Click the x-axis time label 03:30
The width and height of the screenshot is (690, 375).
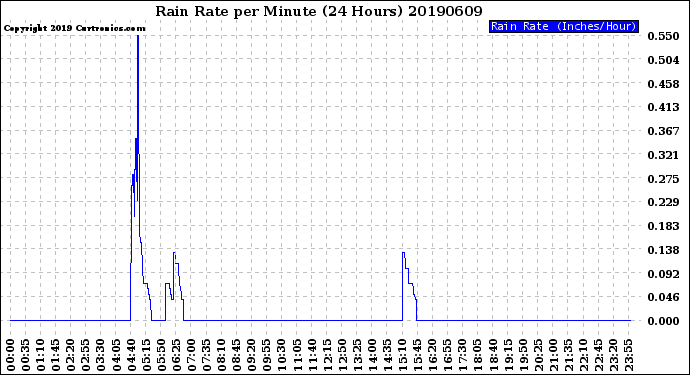point(101,355)
